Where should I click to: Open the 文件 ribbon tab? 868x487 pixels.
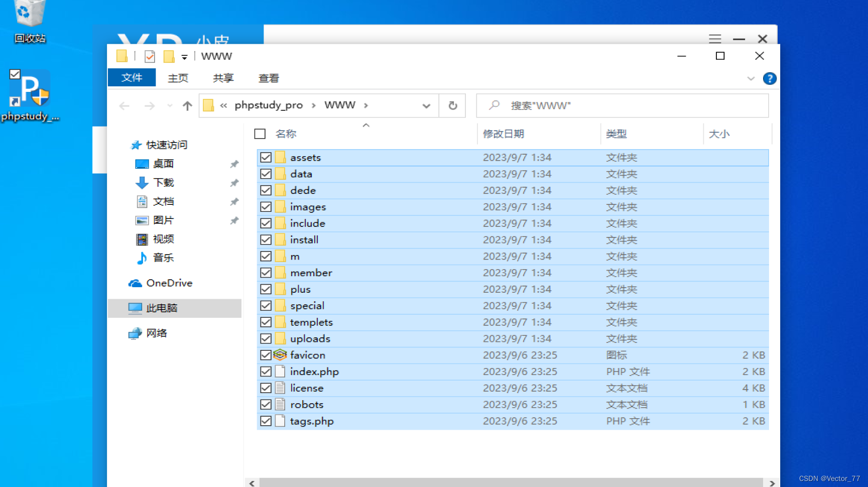click(x=132, y=78)
